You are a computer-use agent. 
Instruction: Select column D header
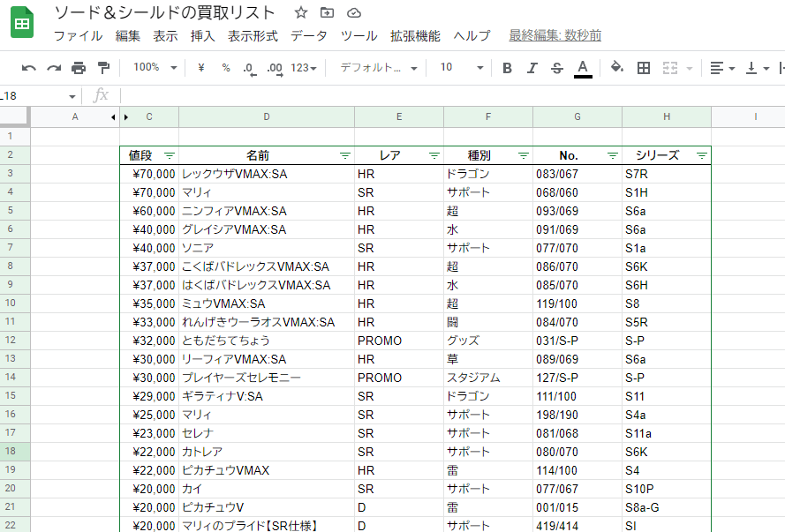click(x=267, y=117)
